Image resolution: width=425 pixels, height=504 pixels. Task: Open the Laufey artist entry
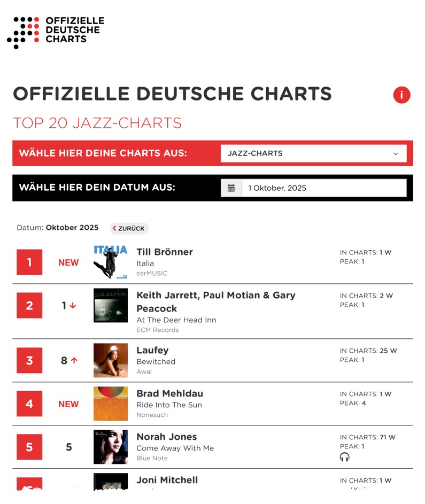click(152, 350)
